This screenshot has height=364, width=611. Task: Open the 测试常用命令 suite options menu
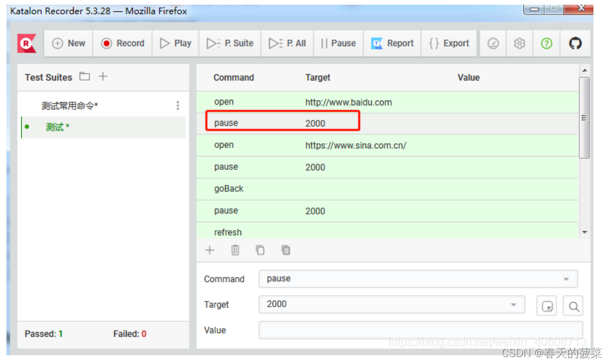point(178,106)
